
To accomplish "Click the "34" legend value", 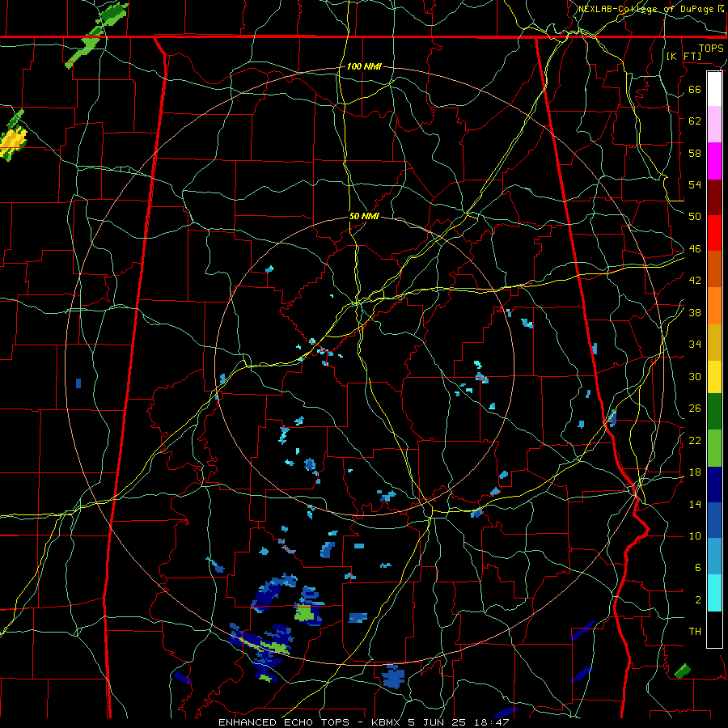I will (x=695, y=345).
